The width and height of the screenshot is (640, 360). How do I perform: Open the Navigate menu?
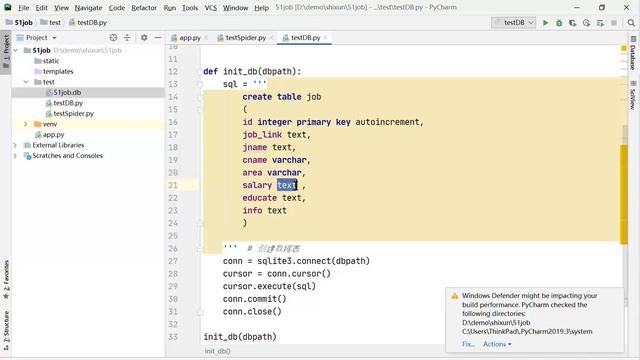tap(88, 8)
